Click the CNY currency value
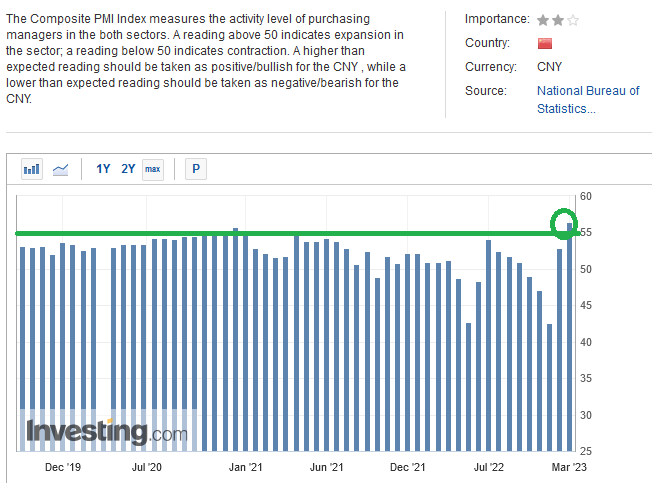Screen dimensions: 652x483 (549, 67)
